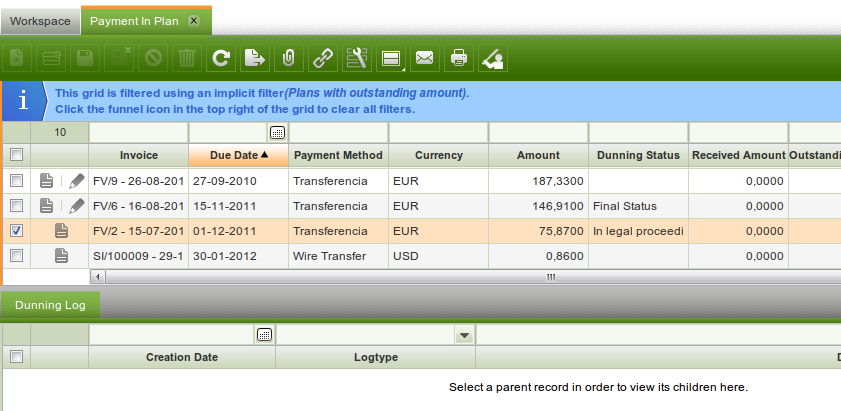
Task: Click the Print toolbar icon
Action: 459,58
